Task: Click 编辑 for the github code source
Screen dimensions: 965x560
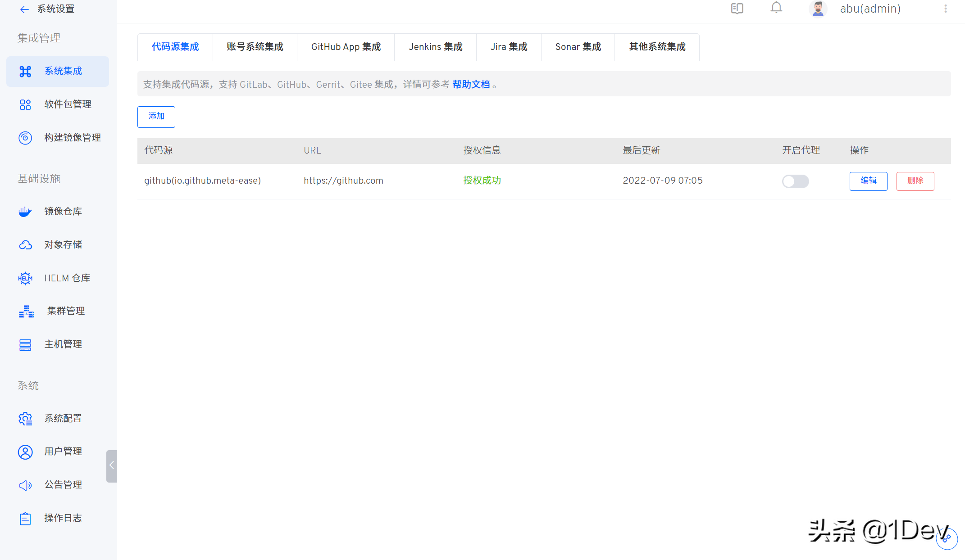Action: click(869, 181)
